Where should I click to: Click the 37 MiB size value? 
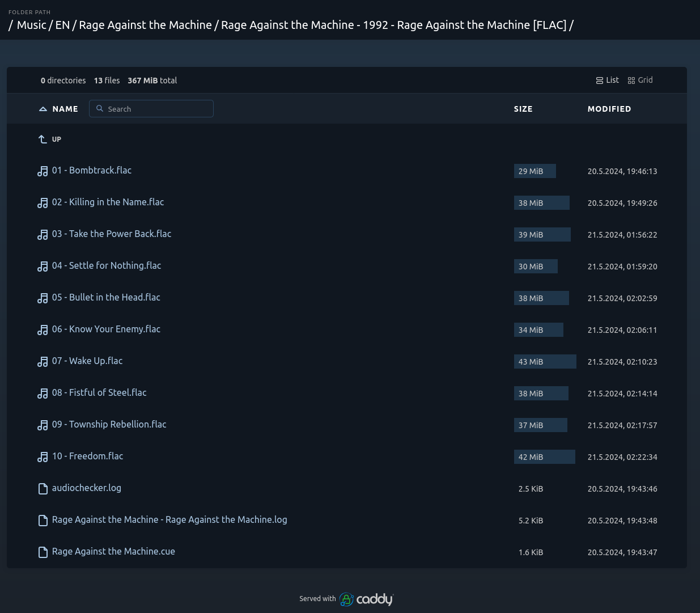click(531, 425)
